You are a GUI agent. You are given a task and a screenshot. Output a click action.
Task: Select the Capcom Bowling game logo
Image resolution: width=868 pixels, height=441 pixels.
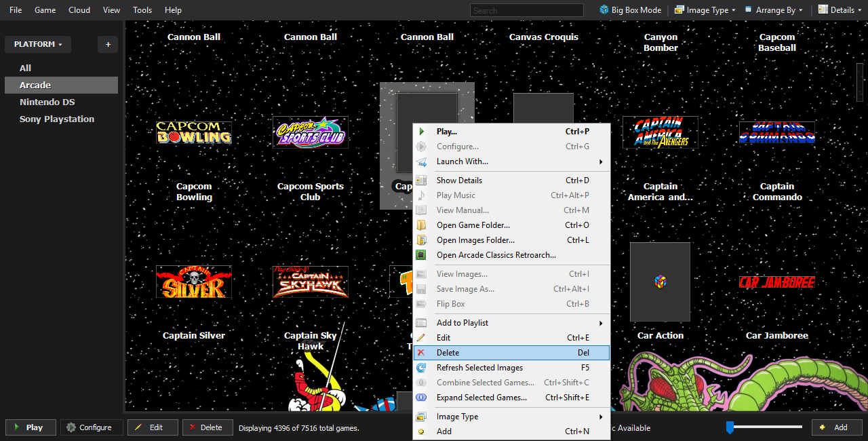(194, 132)
